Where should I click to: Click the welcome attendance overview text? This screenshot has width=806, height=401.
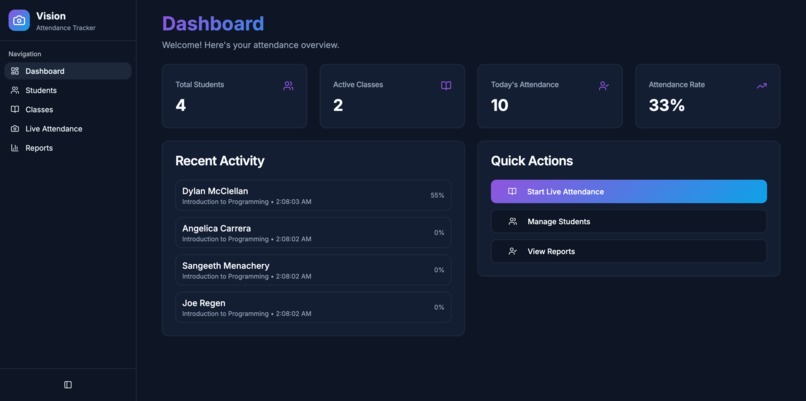tap(250, 45)
